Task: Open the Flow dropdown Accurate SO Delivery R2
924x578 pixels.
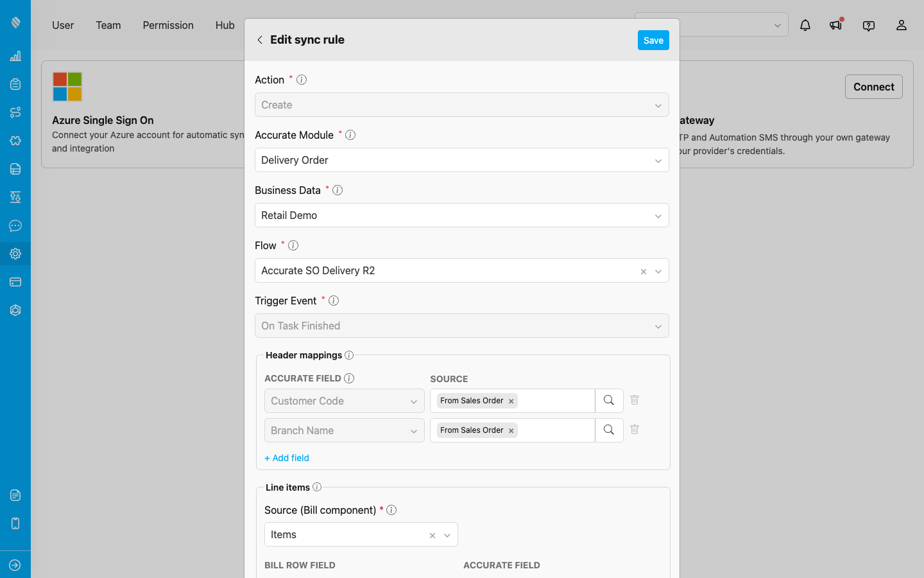Action: (462, 270)
